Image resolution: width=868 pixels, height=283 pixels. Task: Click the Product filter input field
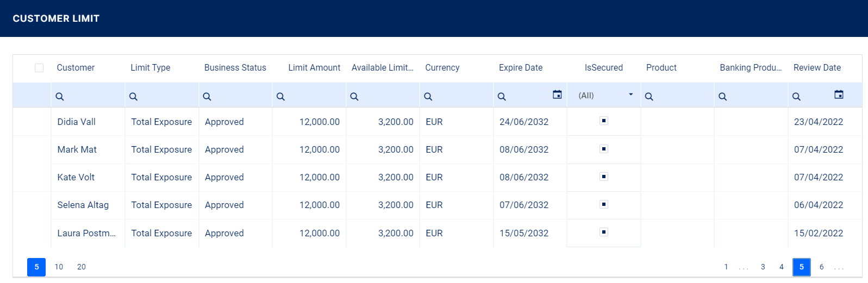(682, 96)
